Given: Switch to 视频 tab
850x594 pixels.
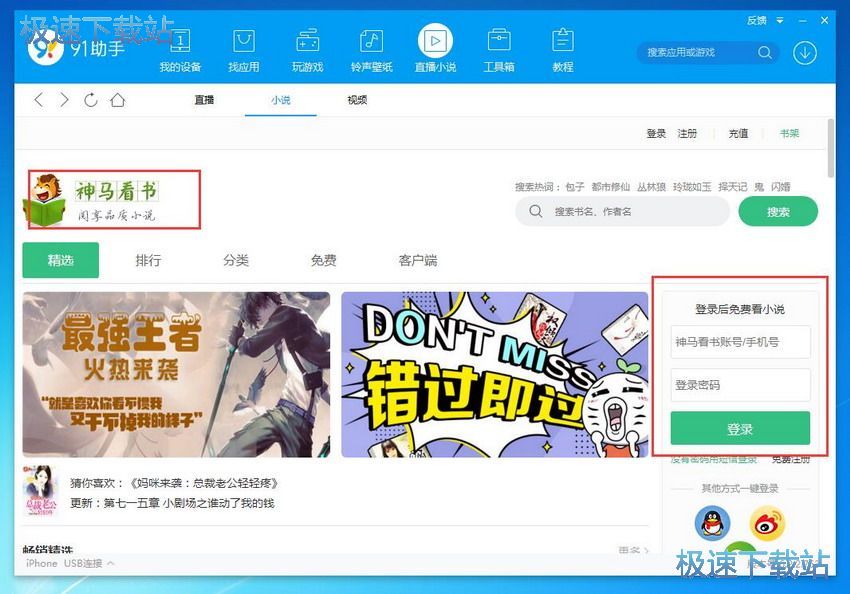Looking at the screenshot, I should click(x=357, y=100).
